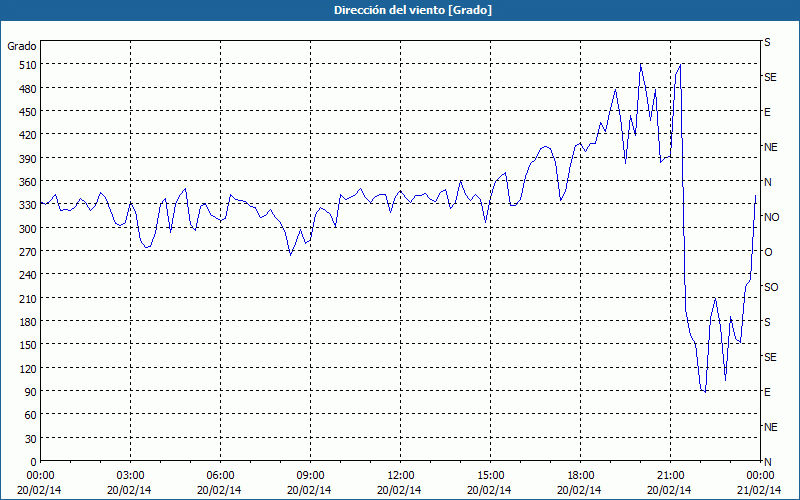This screenshot has height=500, width=800.
Task: Select compass label 'N' level with 360
Action: pos(767,182)
